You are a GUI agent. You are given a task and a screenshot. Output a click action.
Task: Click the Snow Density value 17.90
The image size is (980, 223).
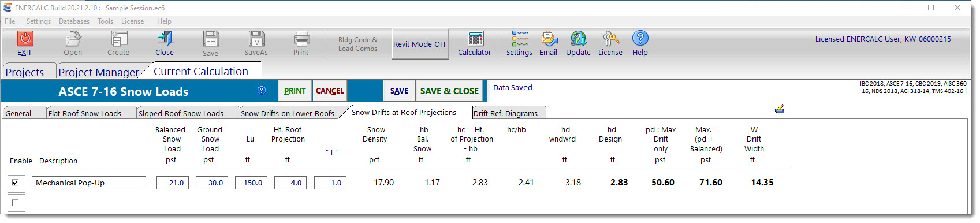384,183
